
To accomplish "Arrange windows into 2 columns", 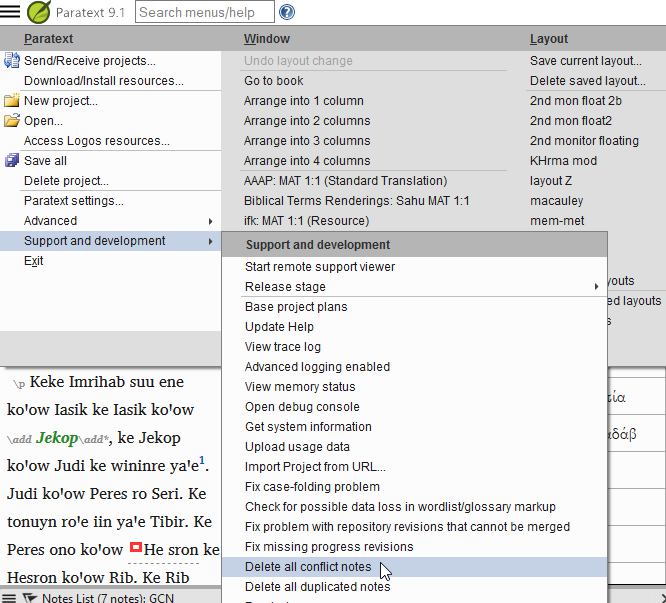I will [x=307, y=121].
